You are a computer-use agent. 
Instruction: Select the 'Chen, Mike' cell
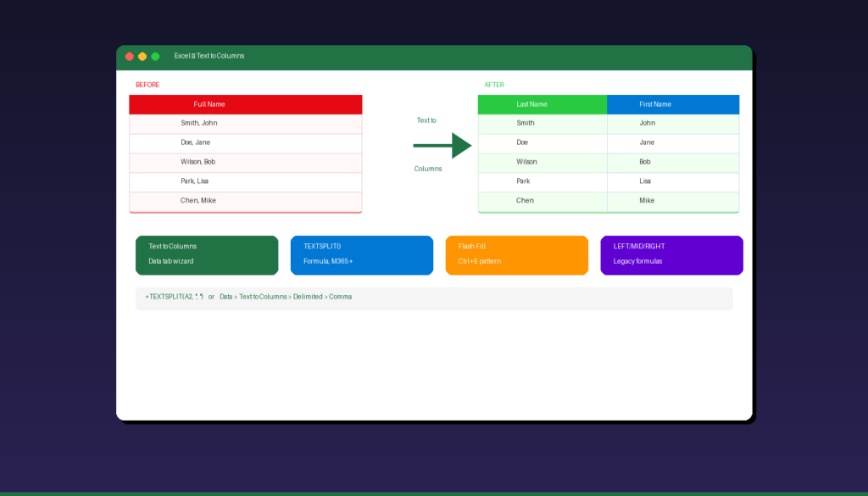(245, 201)
